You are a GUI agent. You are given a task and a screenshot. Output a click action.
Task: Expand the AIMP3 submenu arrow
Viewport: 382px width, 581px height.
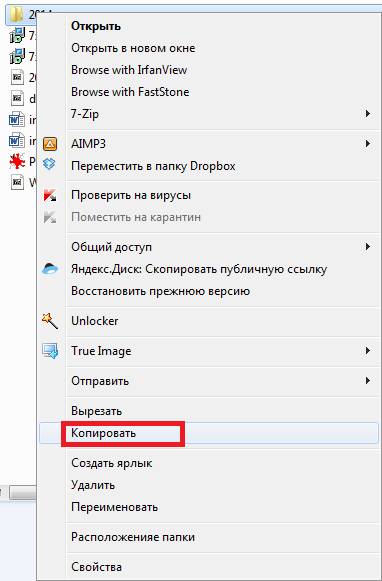[x=368, y=143]
